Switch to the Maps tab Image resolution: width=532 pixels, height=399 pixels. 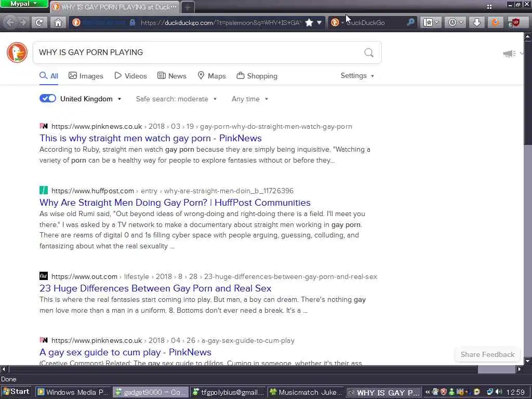(212, 76)
